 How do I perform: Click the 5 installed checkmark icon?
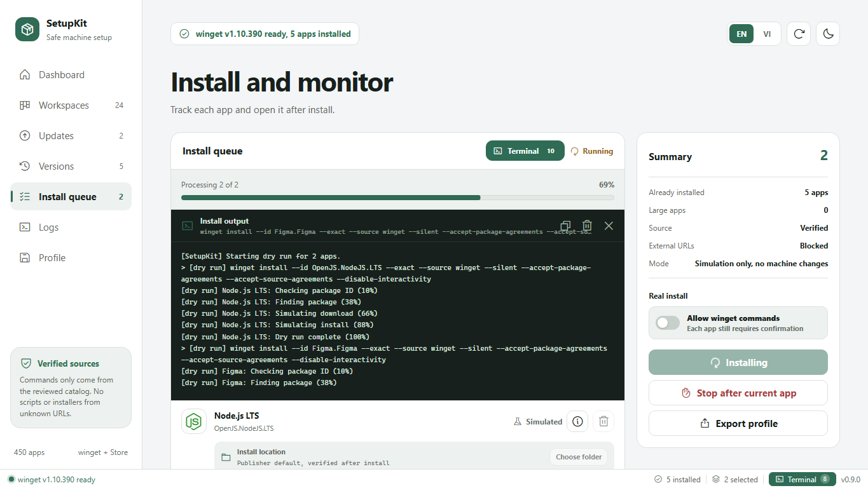[x=658, y=480]
